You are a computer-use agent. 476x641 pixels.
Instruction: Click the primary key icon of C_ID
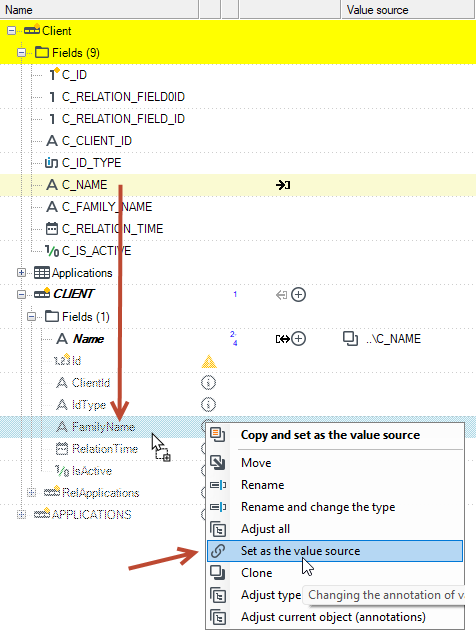[x=54, y=74]
